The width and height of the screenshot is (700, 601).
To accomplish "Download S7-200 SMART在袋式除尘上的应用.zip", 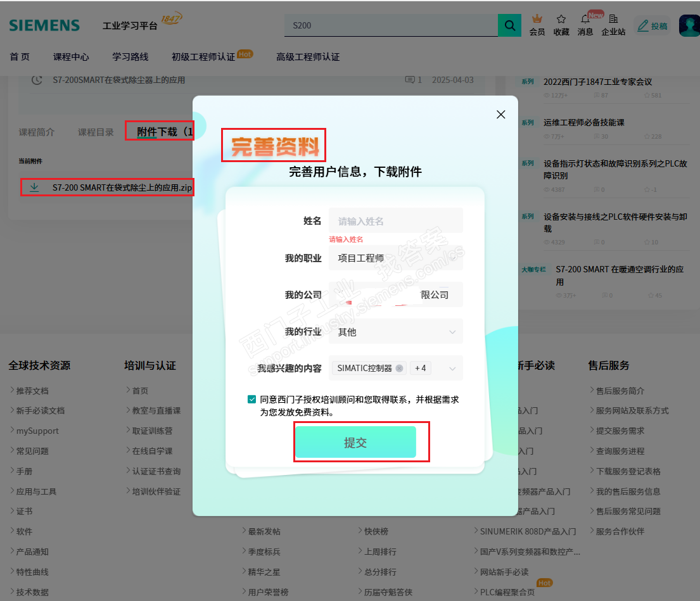I will [122, 187].
